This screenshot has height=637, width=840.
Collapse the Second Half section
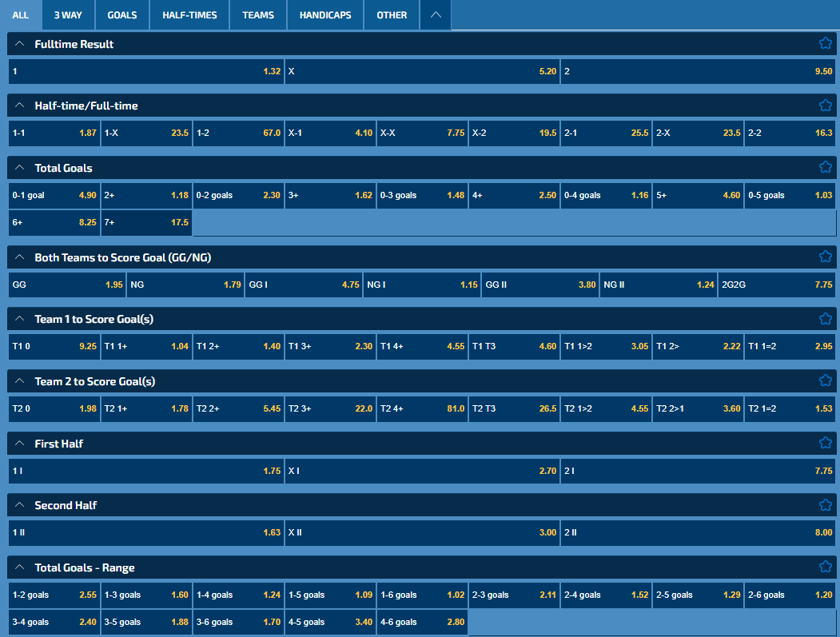20,505
